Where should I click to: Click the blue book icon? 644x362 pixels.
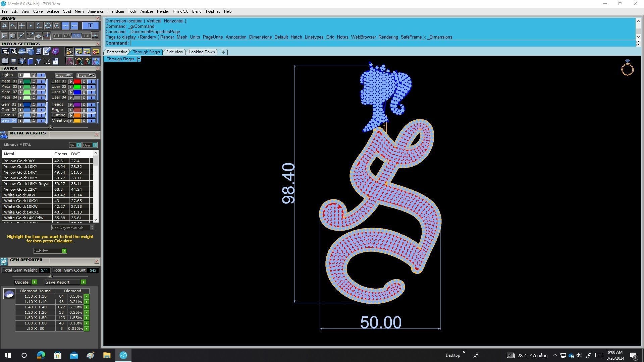tap(30, 61)
